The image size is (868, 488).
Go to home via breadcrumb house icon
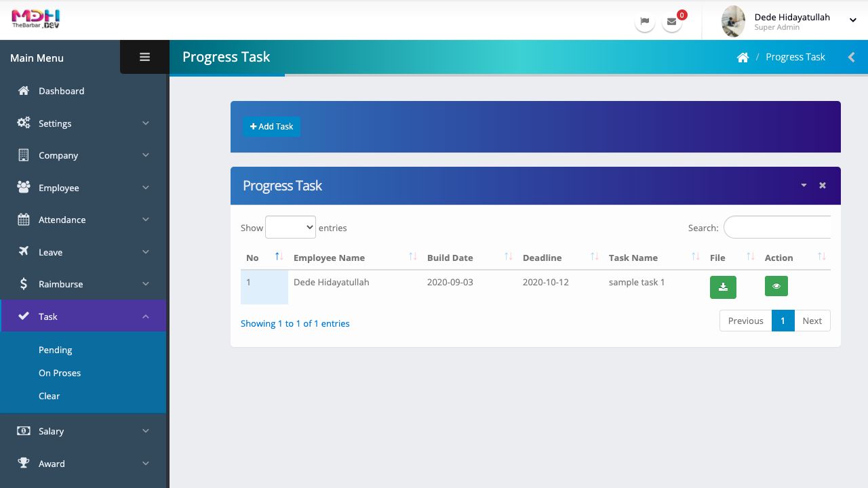point(743,58)
